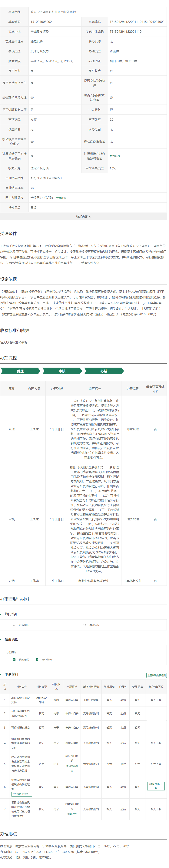Click 可行性研究报告审批申请文件 material name
The height and width of the screenshot is (868, 169).
(21, 713)
